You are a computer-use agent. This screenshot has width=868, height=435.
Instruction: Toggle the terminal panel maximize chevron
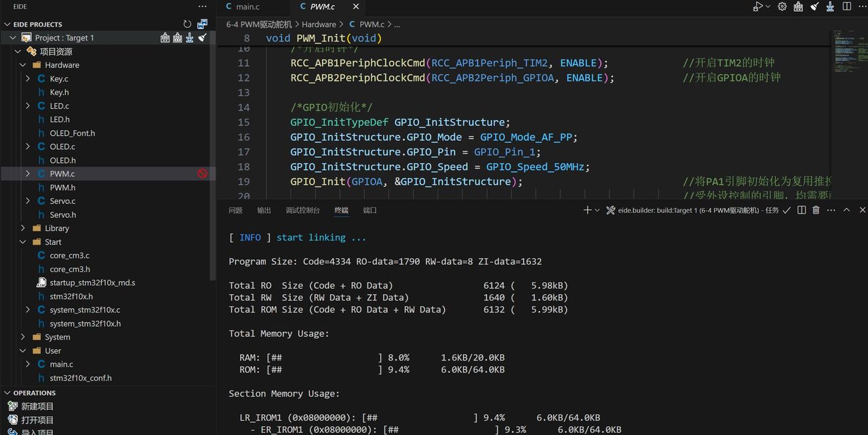pos(846,210)
